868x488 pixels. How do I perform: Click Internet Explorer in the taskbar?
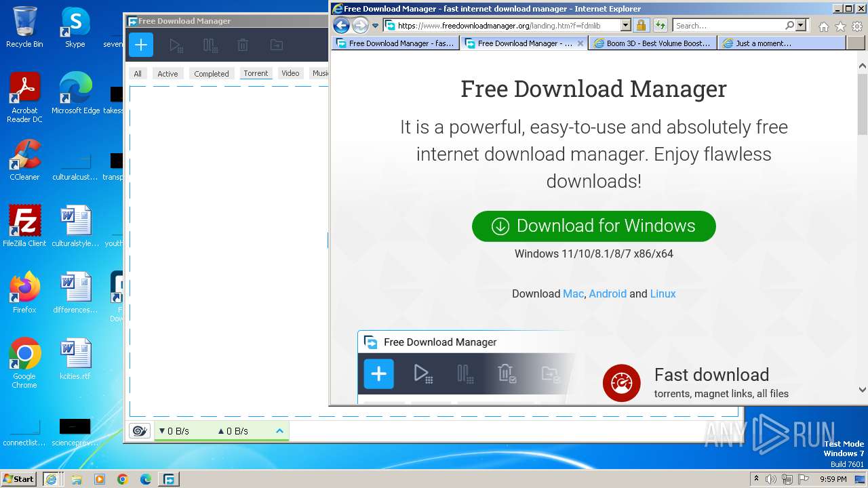pyautogui.click(x=51, y=479)
